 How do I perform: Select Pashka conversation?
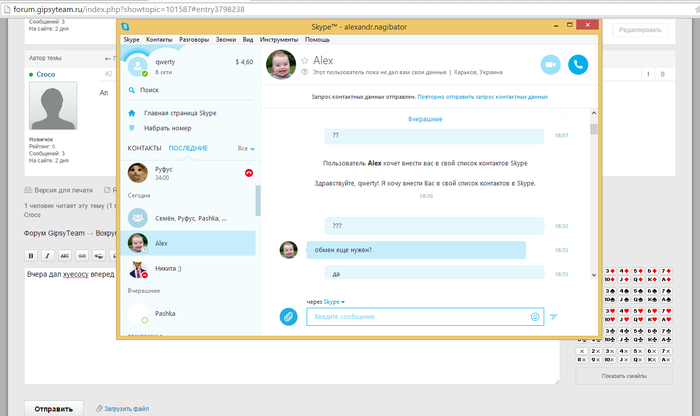pyautogui.click(x=188, y=313)
